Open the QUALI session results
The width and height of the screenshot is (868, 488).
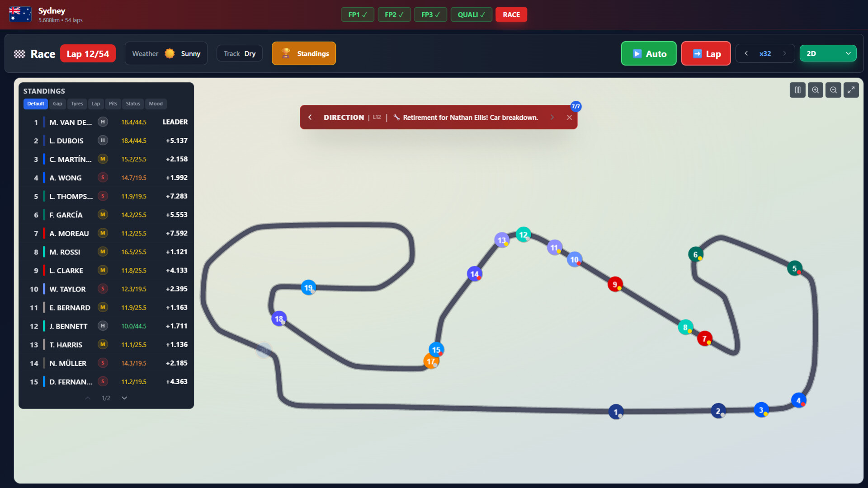471,14
